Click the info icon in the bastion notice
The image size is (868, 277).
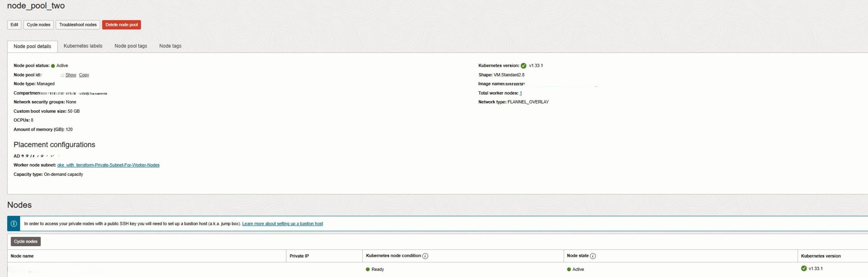tap(14, 224)
